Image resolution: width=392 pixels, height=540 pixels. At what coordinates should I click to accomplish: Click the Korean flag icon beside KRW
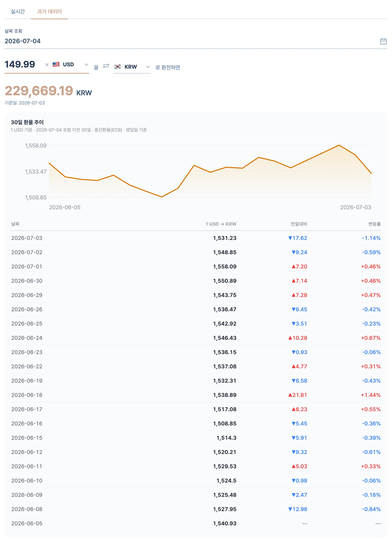click(118, 67)
